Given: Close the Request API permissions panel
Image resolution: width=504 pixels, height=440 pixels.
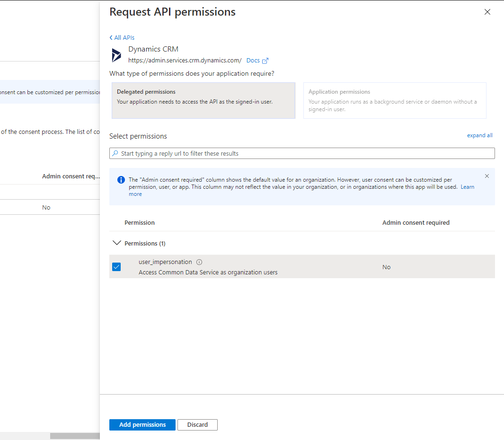Looking at the screenshot, I should click(487, 12).
